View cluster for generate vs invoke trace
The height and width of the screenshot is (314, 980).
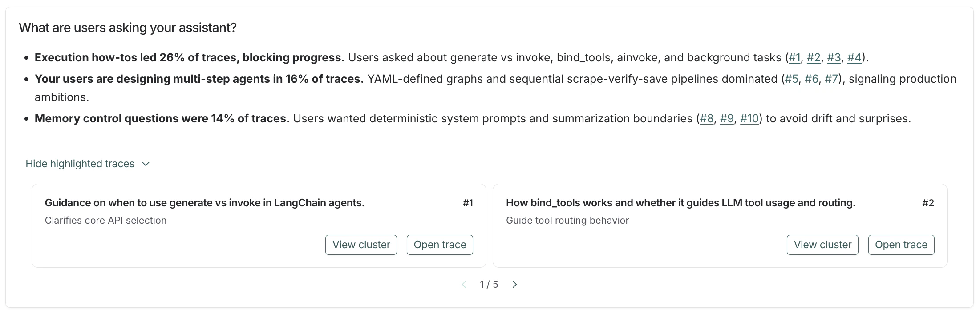(x=361, y=245)
